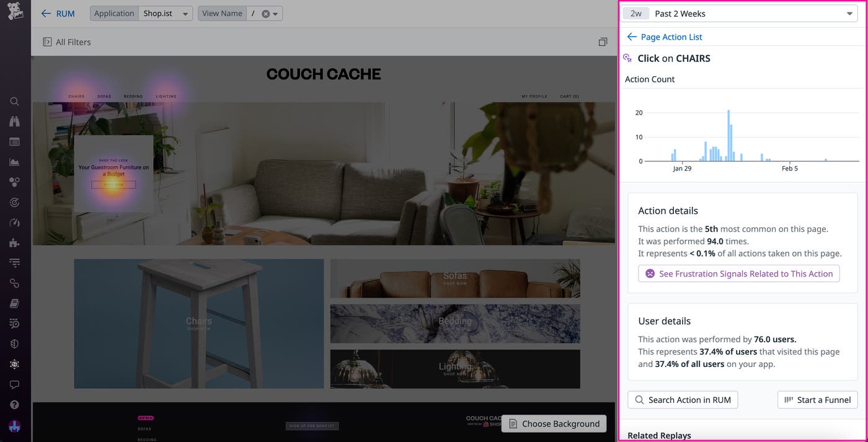Clear the View Name filter value
This screenshot has height=442, width=868.
[265, 14]
